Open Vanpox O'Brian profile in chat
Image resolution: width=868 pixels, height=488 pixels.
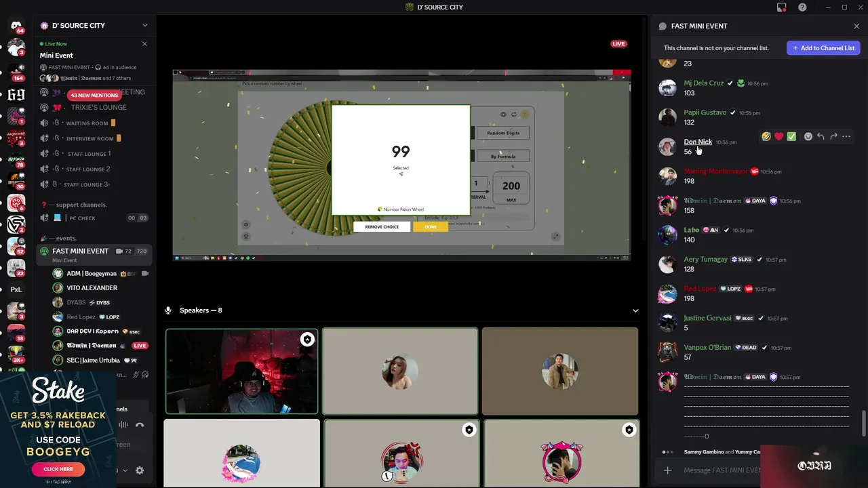pyautogui.click(x=707, y=348)
